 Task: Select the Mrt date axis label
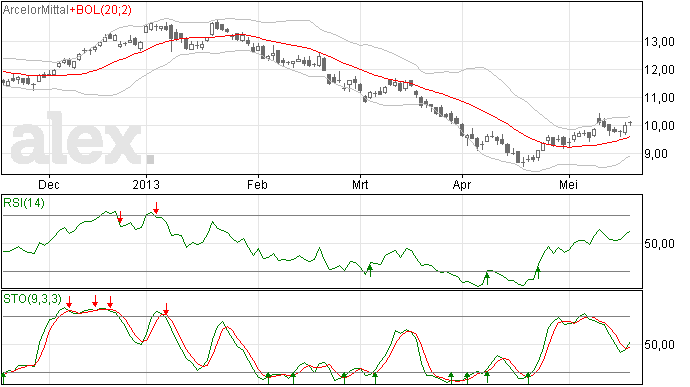360,184
